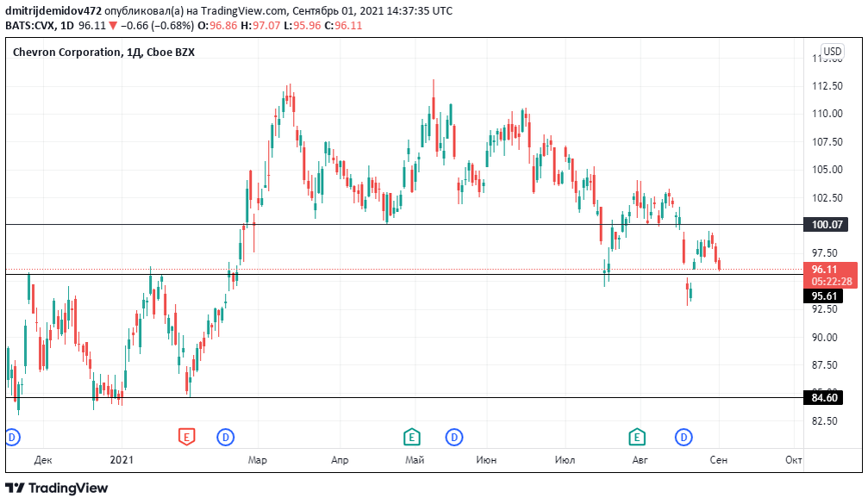Click the Июн label on the time axis

point(486,460)
